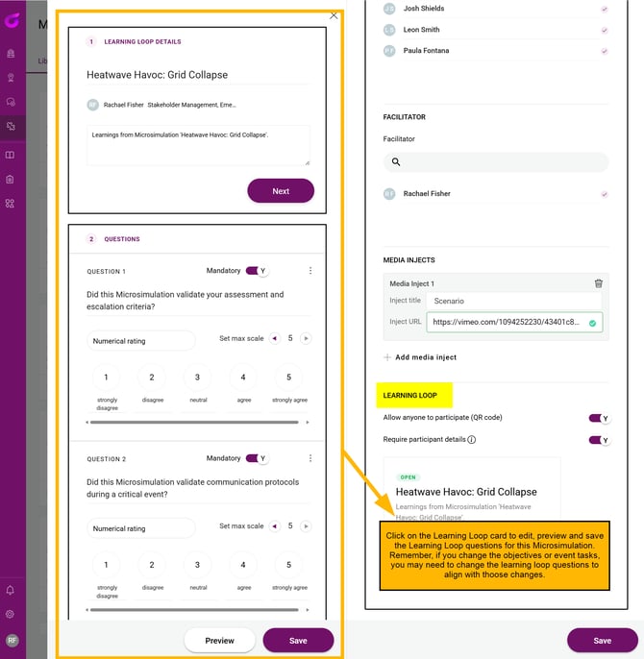Screen dimensions: 644x659
Task: Disable Allow anyone to participate QR code
Action: (599, 418)
